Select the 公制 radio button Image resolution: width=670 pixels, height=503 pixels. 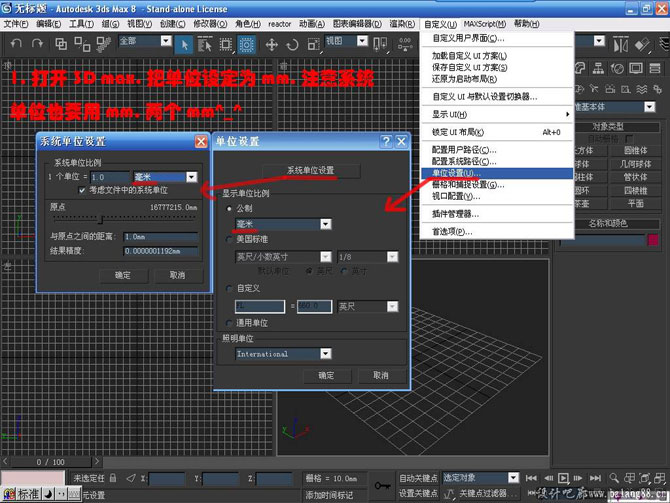coord(229,209)
